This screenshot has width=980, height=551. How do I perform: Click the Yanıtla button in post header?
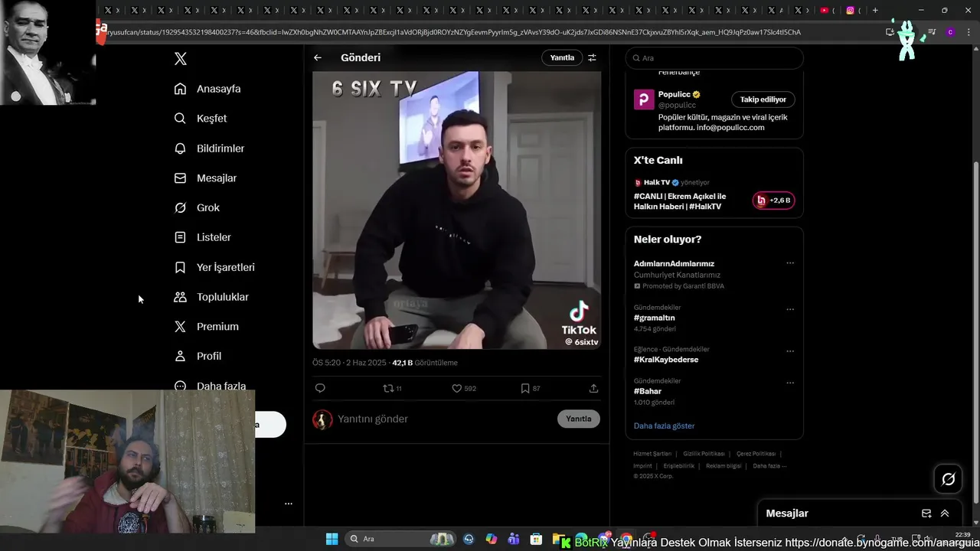coord(562,57)
